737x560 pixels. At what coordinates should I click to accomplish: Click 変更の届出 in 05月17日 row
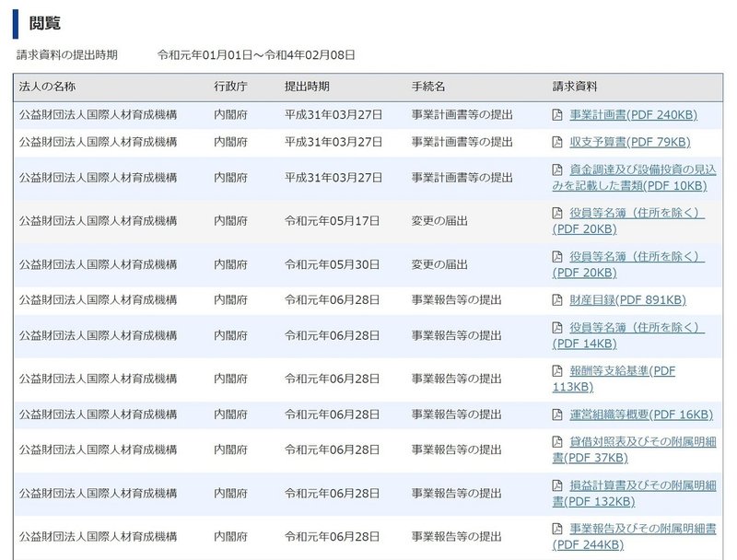tap(439, 221)
